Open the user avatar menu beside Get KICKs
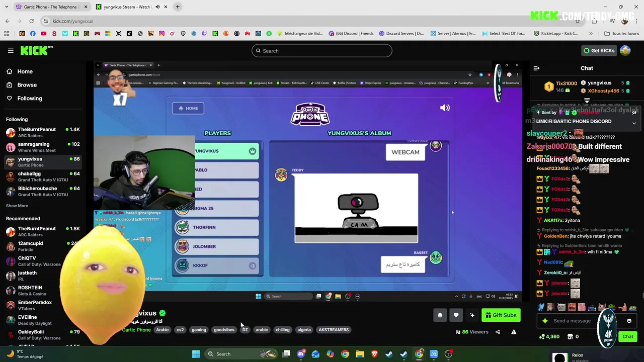This screenshot has width=644, height=362. coord(625,50)
